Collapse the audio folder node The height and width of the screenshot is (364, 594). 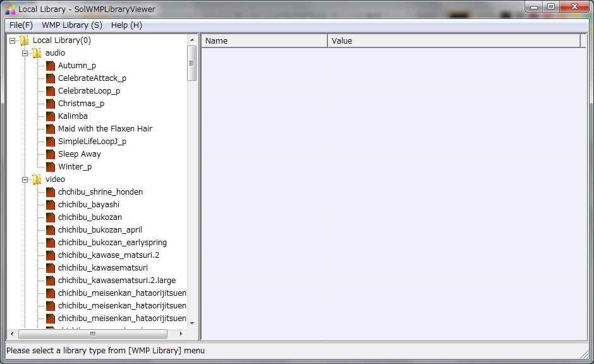click(x=25, y=54)
